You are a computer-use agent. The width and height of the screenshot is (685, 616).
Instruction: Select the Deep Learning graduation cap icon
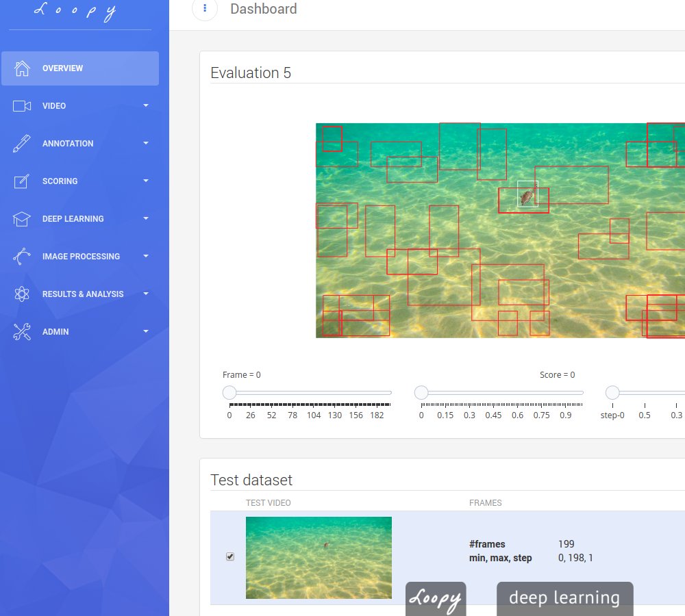21,218
